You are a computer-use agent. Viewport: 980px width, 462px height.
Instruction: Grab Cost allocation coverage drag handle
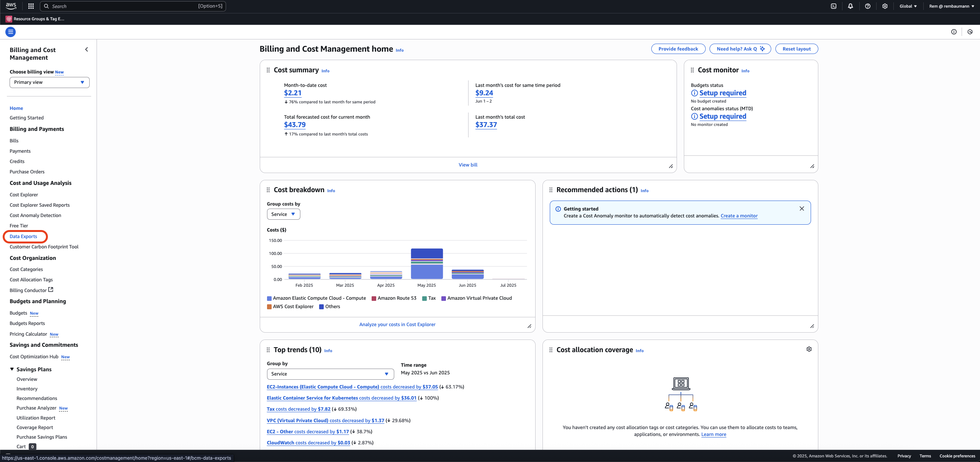click(x=551, y=350)
